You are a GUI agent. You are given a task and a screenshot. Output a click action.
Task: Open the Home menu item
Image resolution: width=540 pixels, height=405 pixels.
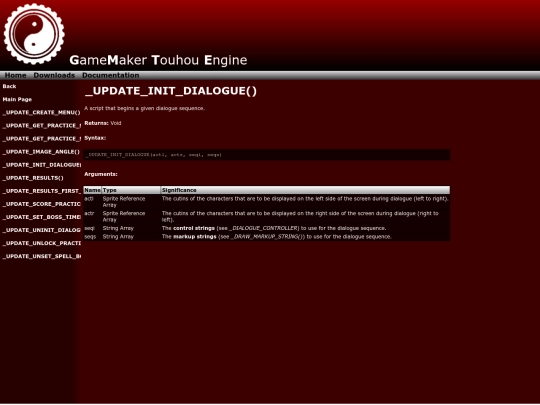pyautogui.click(x=15, y=75)
